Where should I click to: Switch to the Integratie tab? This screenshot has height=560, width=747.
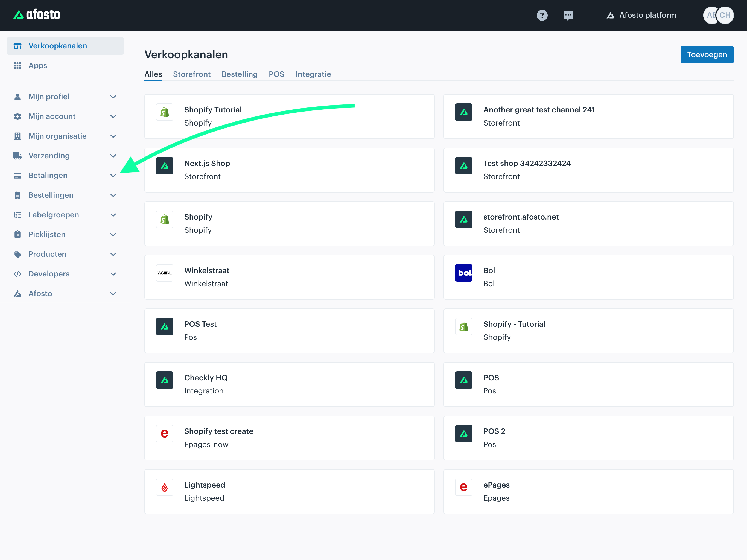click(313, 74)
